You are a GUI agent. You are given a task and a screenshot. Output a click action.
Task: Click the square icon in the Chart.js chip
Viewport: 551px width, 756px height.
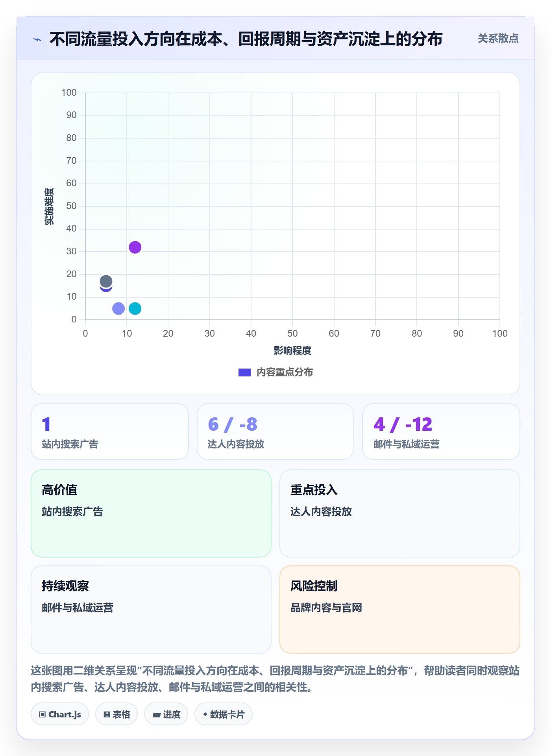(x=43, y=715)
